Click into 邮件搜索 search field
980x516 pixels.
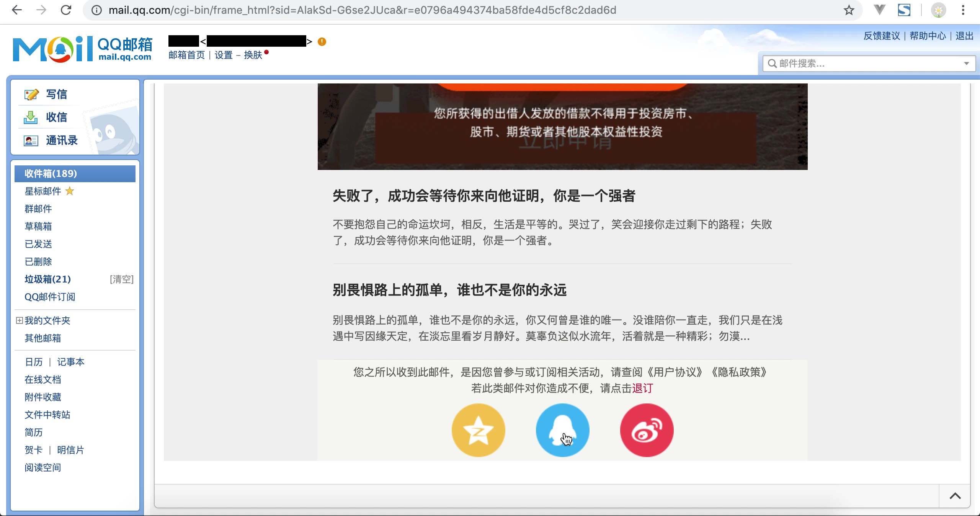tap(868, 64)
